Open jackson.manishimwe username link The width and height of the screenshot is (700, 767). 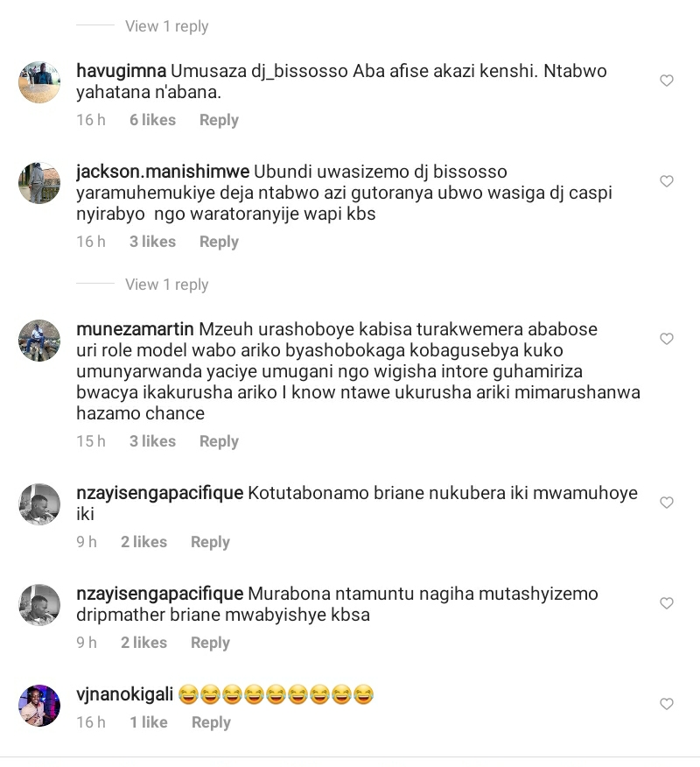coord(163,172)
